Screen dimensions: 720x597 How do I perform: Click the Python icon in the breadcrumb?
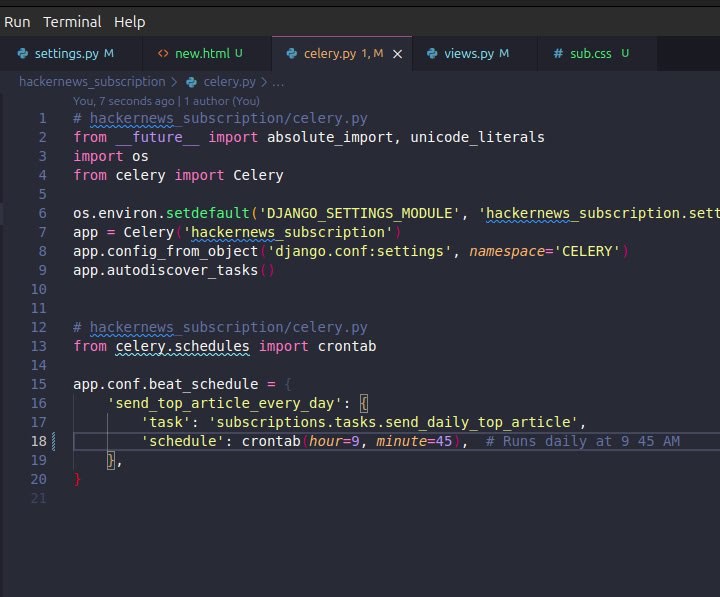(x=191, y=82)
